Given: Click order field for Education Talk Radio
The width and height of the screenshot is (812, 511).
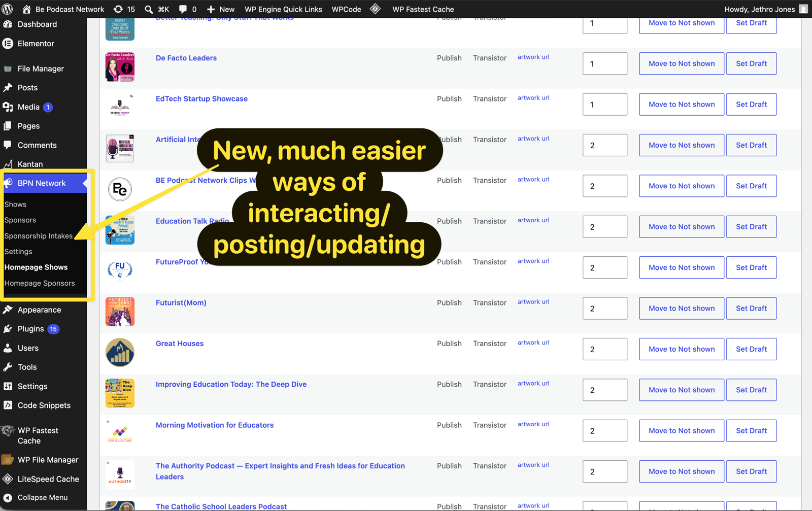Looking at the screenshot, I should click(605, 227).
